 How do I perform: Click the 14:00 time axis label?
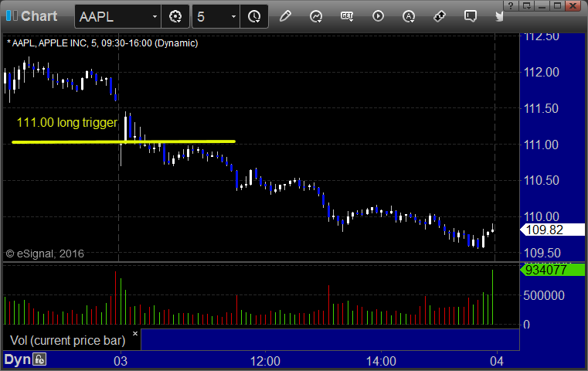pos(381,361)
